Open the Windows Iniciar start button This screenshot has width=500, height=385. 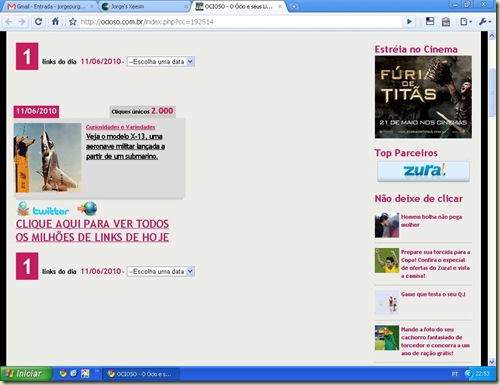coord(26,374)
